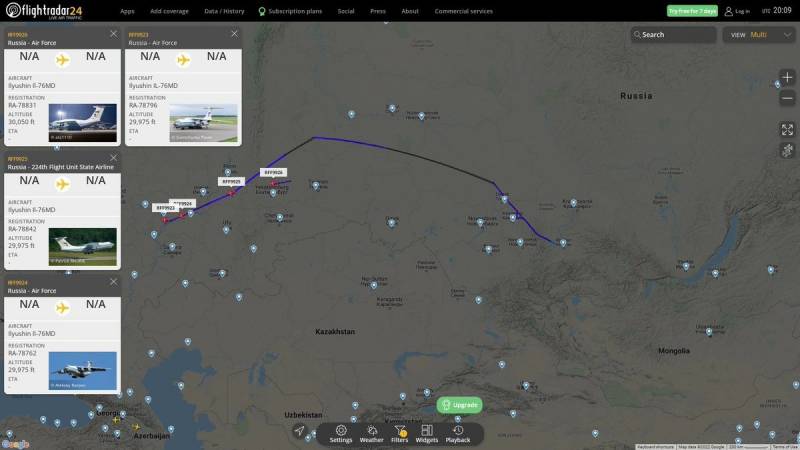Click the Search input field
This screenshot has height=450, width=800.
click(673, 35)
